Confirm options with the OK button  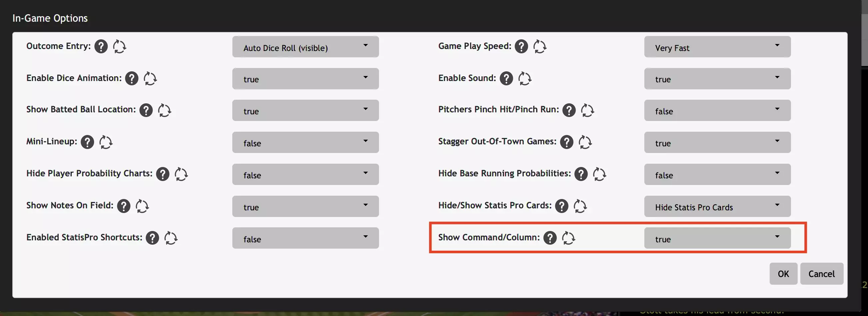[783, 274]
